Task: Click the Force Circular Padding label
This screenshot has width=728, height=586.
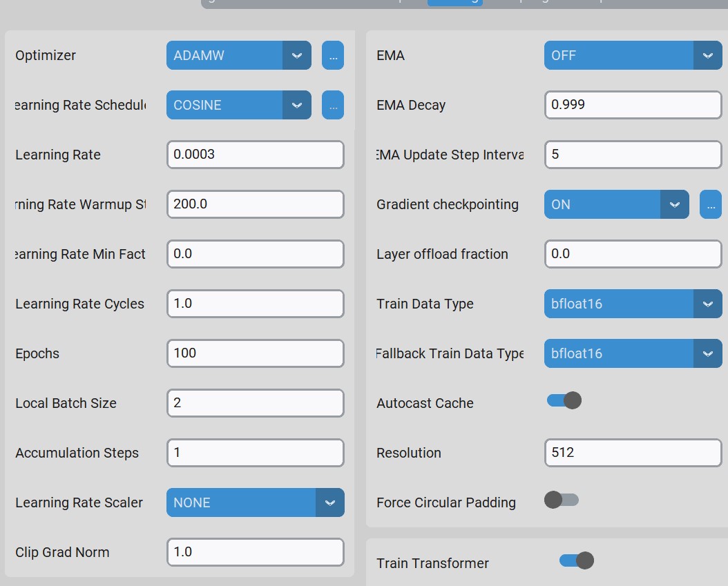Action: point(446,502)
